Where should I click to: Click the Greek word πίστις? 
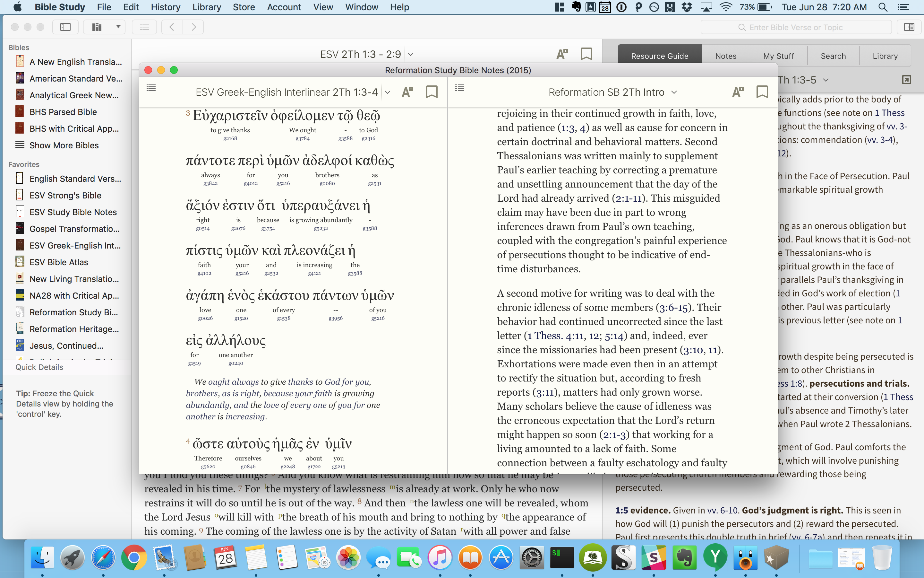[204, 251]
